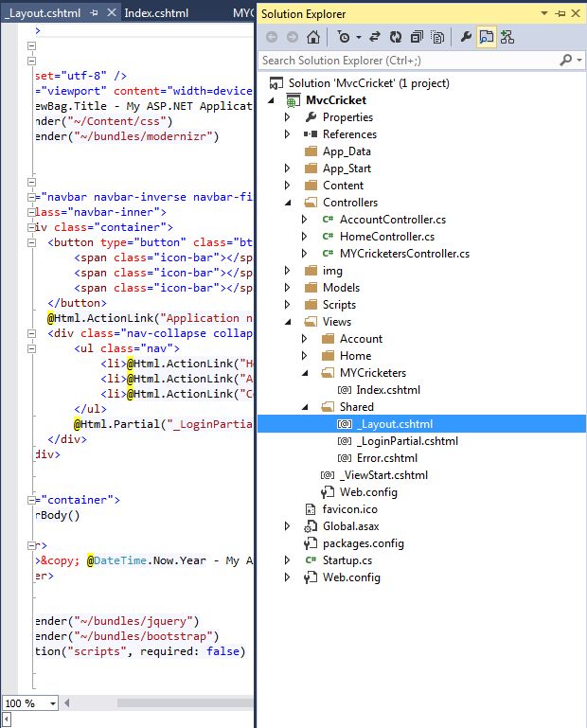Image resolution: width=587 pixels, height=728 pixels.
Task: Select AccountController.cs file
Action: point(392,220)
